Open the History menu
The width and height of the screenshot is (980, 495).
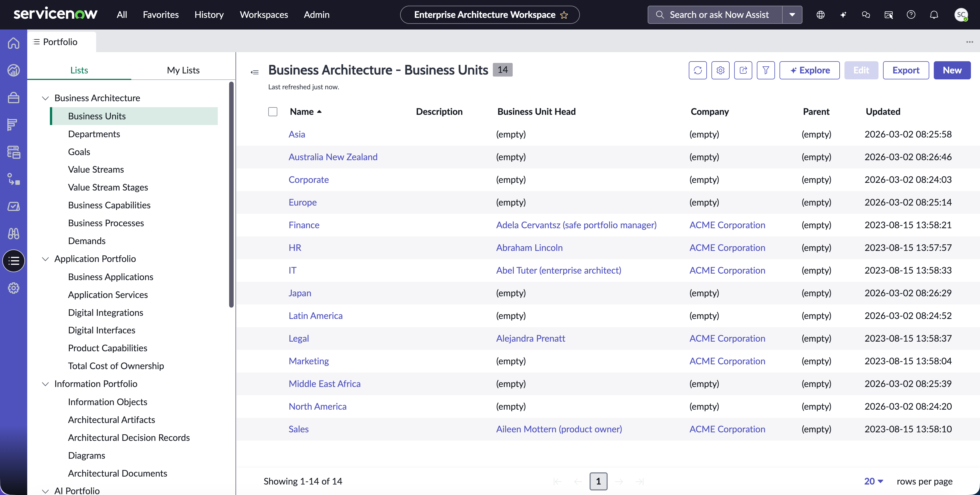point(209,14)
